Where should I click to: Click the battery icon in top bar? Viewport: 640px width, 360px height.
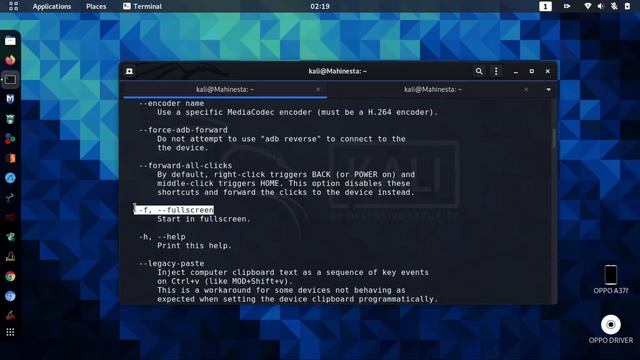[627, 6]
